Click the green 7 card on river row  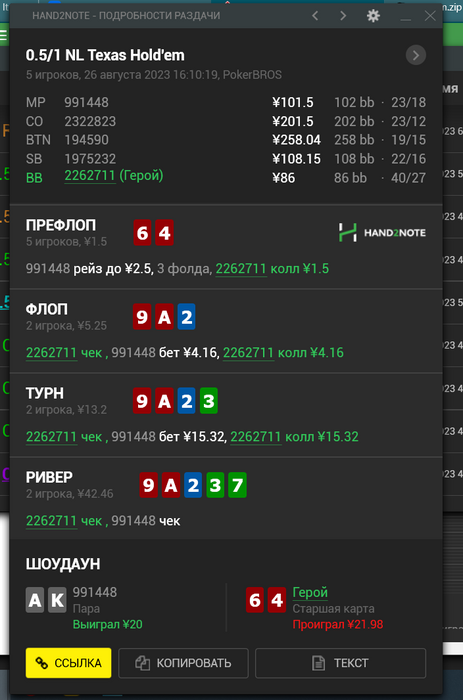[237, 485]
